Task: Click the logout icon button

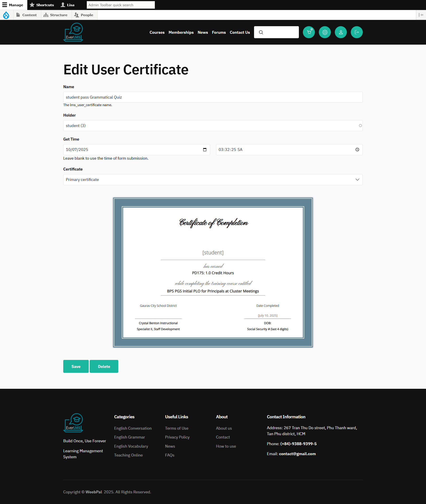Action: (x=357, y=32)
